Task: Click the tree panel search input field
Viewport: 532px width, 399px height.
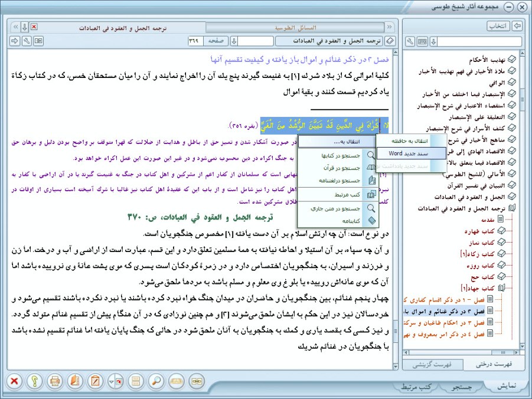Action: coord(479,42)
